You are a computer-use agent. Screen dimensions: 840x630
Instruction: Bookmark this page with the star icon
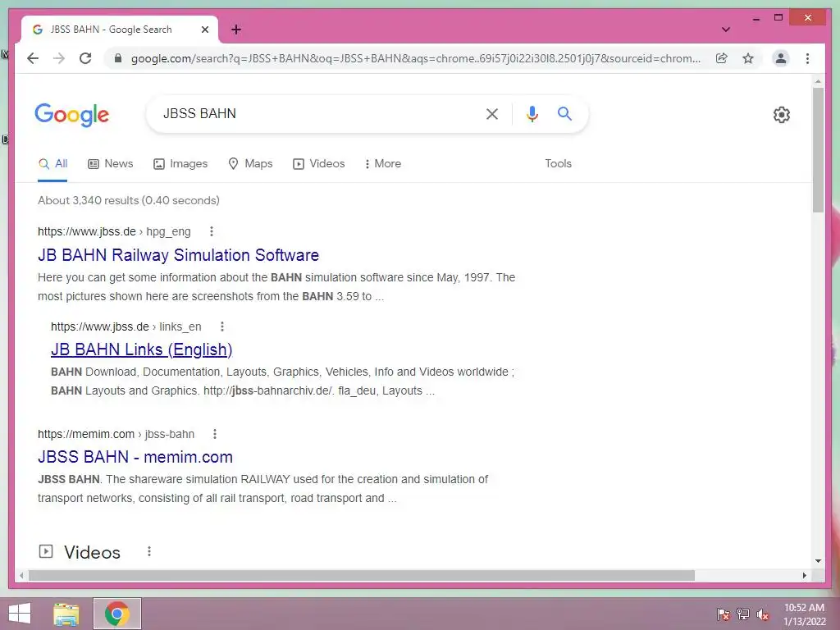click(x=748, y=58)
